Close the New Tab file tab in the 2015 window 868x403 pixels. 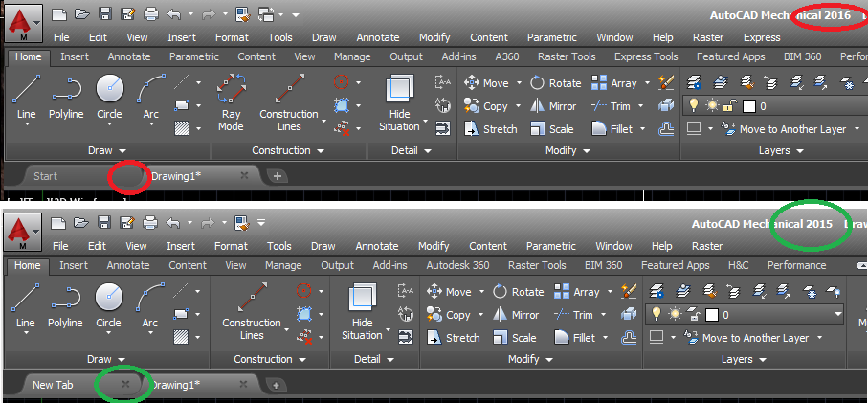(x=125, y=384)
